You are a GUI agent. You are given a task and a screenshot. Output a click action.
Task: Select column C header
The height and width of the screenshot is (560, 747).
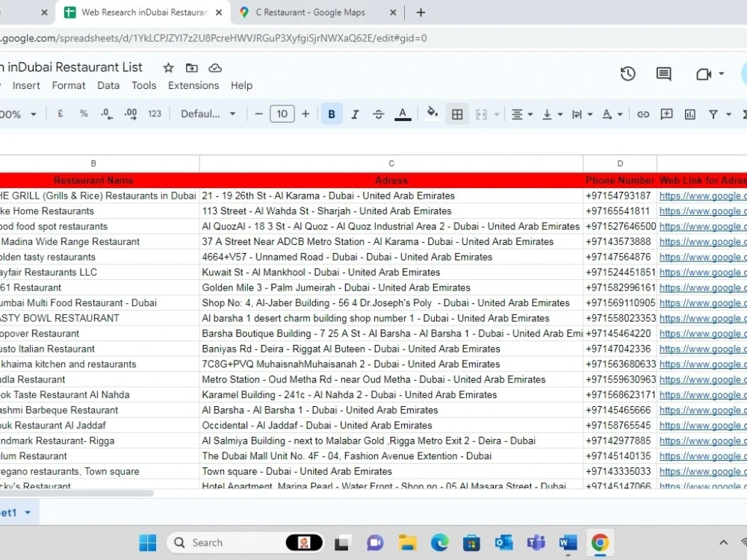(391, 164)
